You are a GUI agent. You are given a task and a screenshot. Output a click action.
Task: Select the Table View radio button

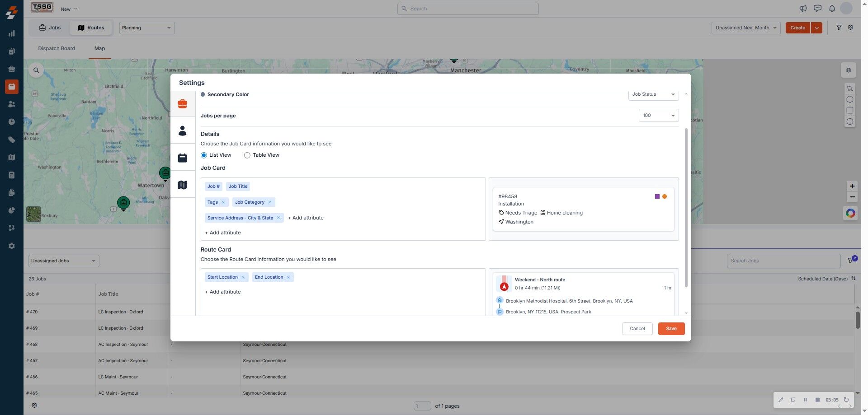(x=247, y=155)
